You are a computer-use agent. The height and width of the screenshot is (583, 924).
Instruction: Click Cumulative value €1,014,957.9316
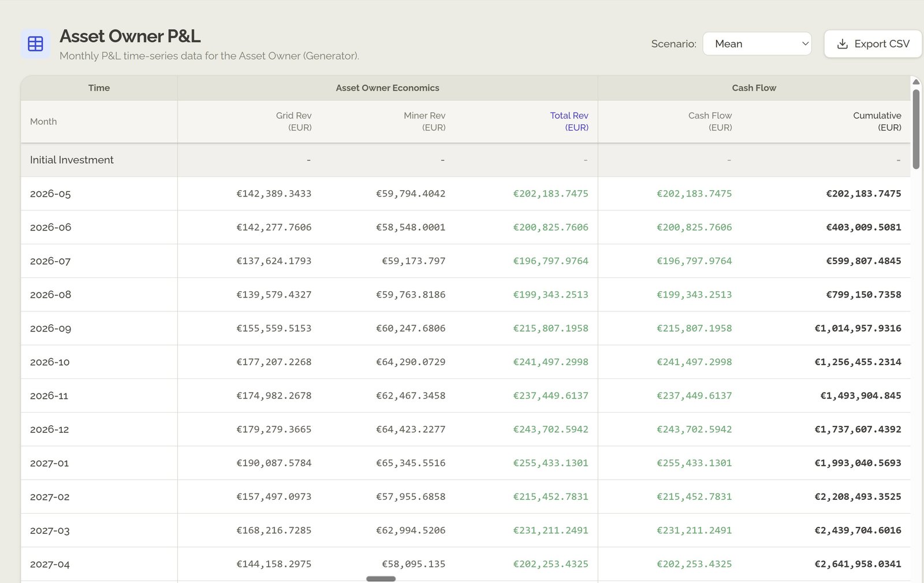click(x=858, y=328)
